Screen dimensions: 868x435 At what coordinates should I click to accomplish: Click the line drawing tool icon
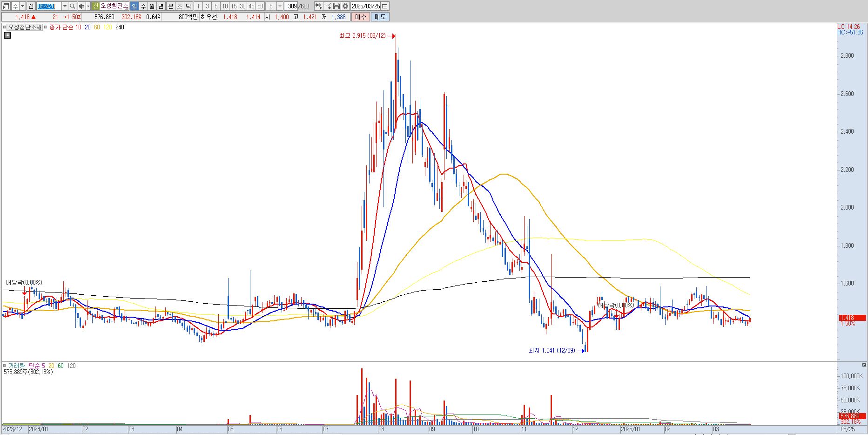click(x=327, y=6)
